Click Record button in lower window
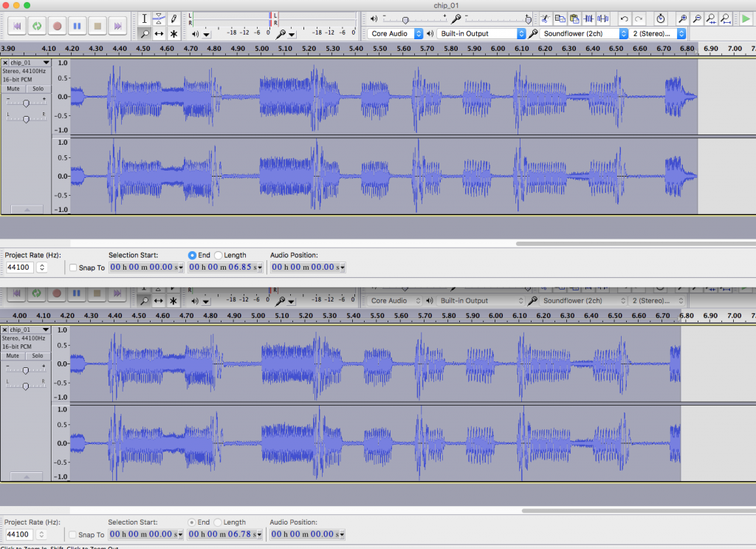Viewport: 756px width, 549px height. [x=57, y=293]
